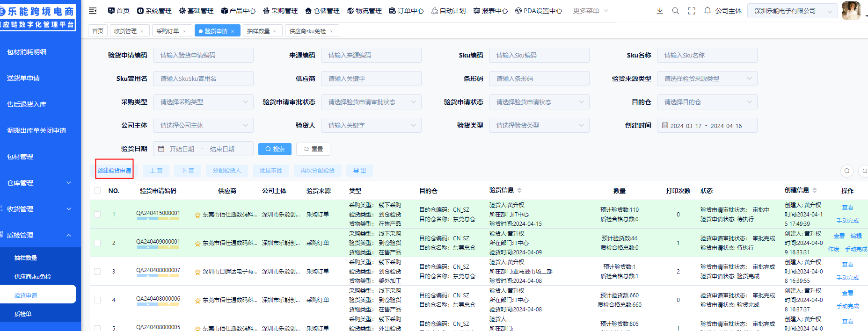Click the sidebar collapse hamburger icon
The width and height of the screenshot is (868, 331).
click(93, 11)
